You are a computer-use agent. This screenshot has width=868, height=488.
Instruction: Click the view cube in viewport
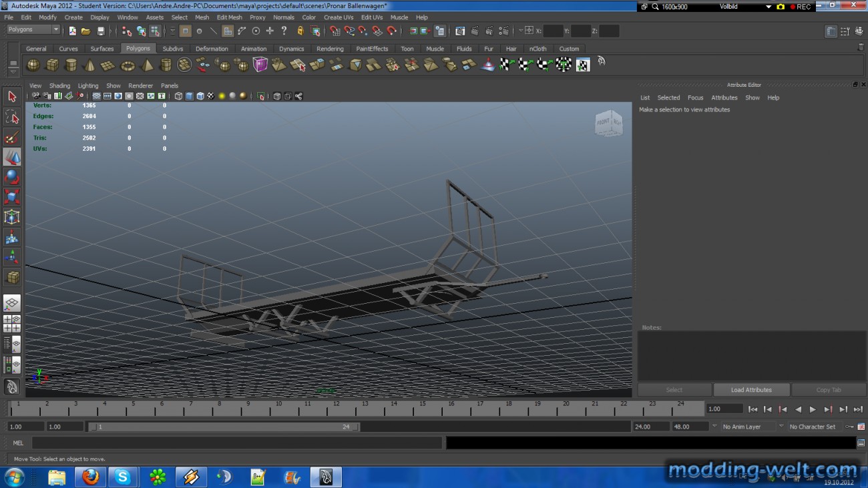[x=608, y=124]
